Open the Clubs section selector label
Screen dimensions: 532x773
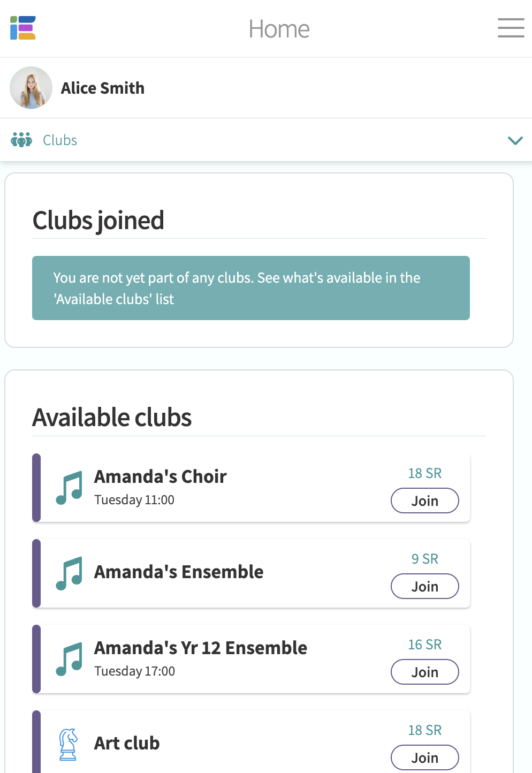60,140
